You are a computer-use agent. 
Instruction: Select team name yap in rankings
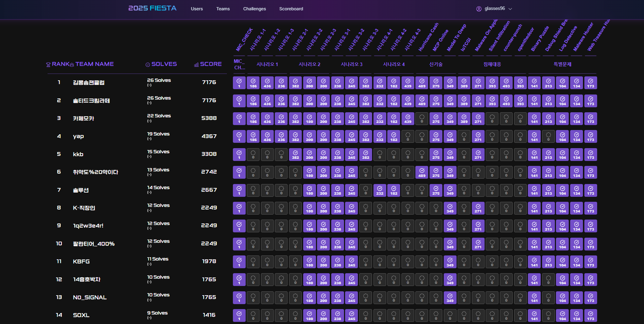[x=78, y=136]
